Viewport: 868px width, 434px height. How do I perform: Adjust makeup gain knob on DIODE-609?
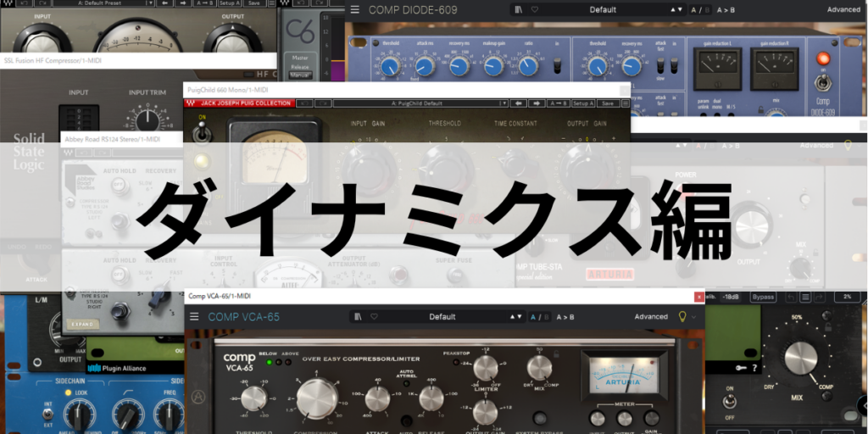(x=494, y=66)
